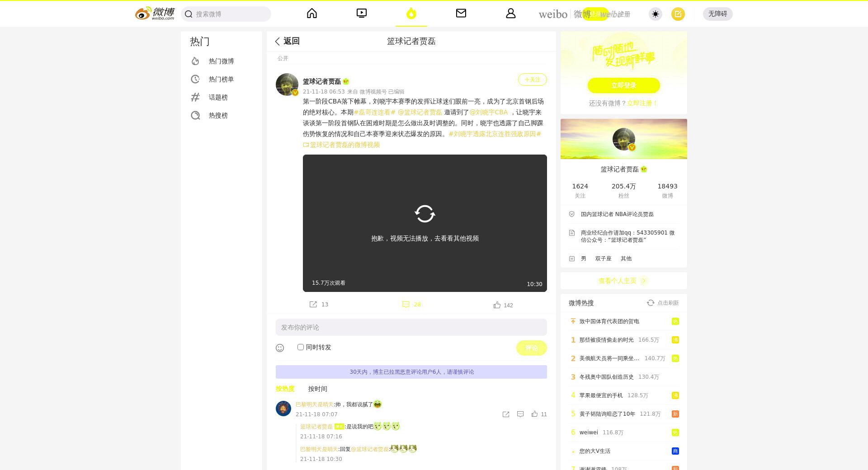Click the author avatar of 篮球记者贾磊 post
The width and height of the screenshot is (868, 470).
[287, 85]
